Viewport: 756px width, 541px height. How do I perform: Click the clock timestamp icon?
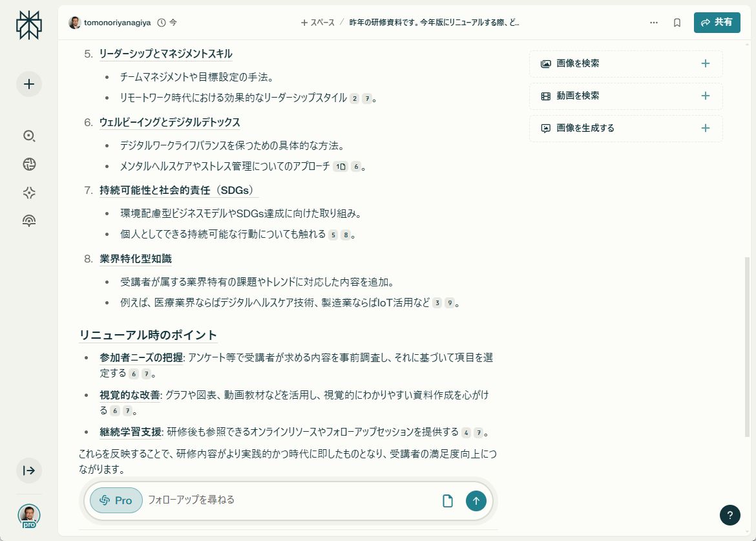point(162,23)
